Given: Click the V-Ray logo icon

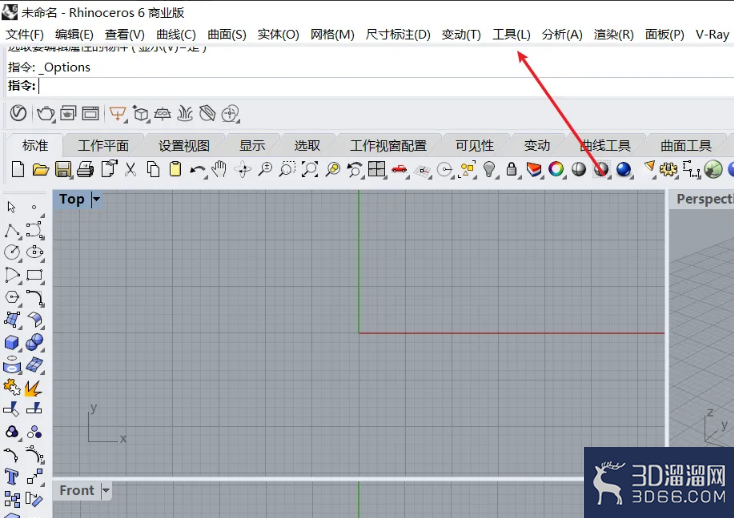Looking at the screenshot, I should coord(18,113).
